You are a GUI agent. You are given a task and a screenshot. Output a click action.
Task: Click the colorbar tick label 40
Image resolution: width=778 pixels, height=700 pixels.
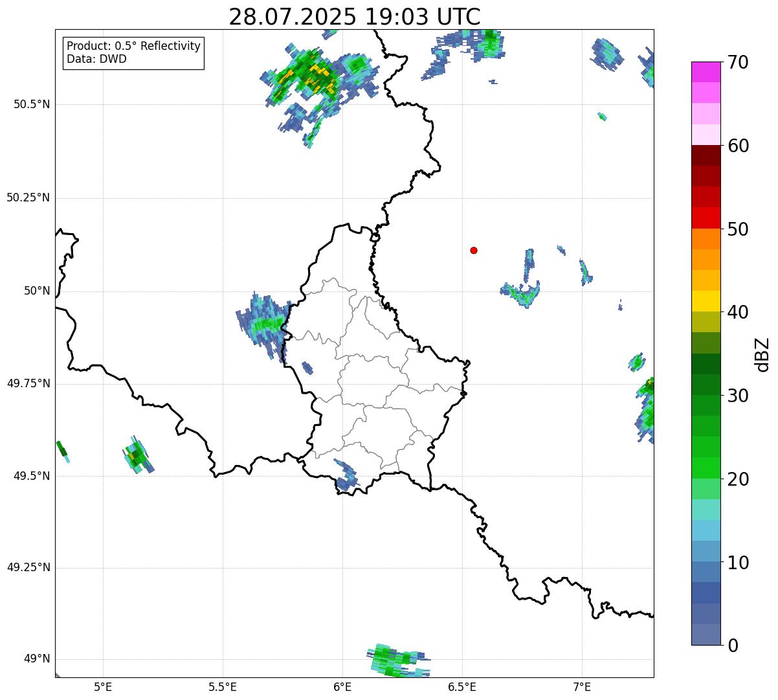tap(738, 312)
